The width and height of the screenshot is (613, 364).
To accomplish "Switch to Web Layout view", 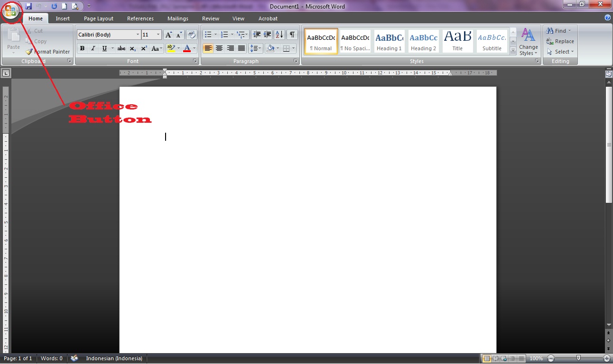I will [x=504, y=358].
